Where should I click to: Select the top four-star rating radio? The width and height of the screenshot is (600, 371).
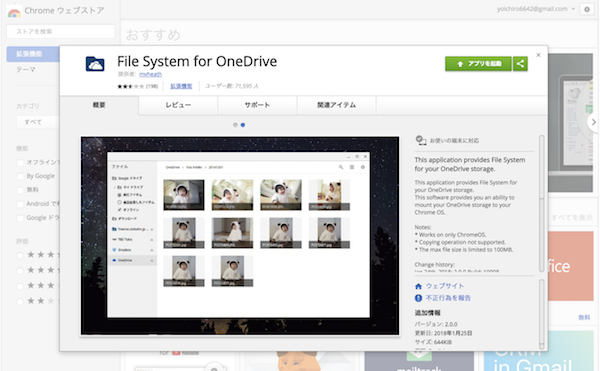pyautogui.click(x=20, y=255)
